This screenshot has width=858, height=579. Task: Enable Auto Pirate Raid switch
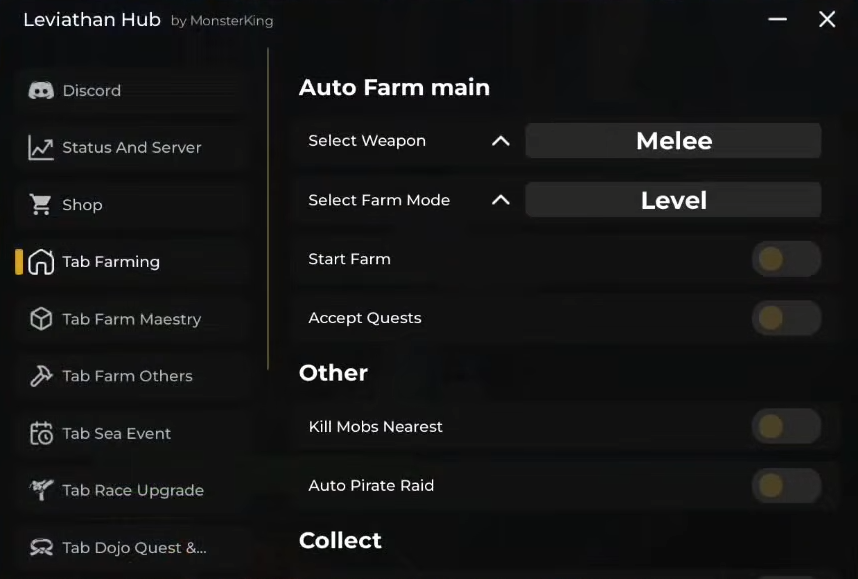[x=785, y=486]
